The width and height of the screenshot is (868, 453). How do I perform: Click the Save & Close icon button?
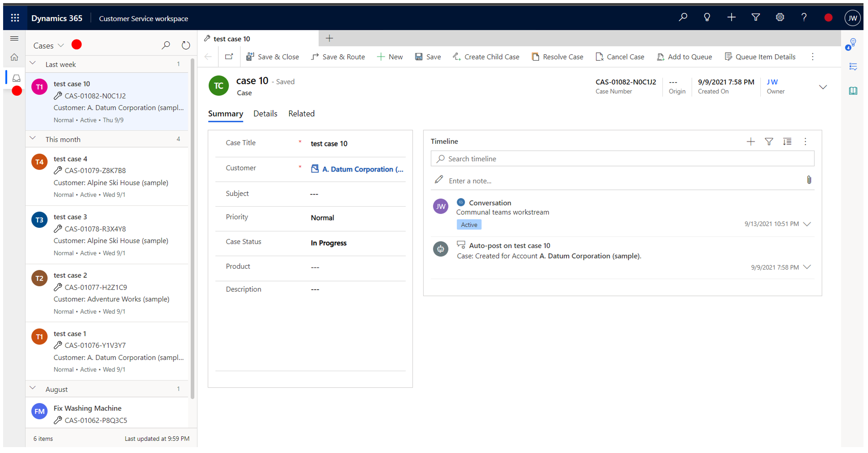(x=249, y=56)
